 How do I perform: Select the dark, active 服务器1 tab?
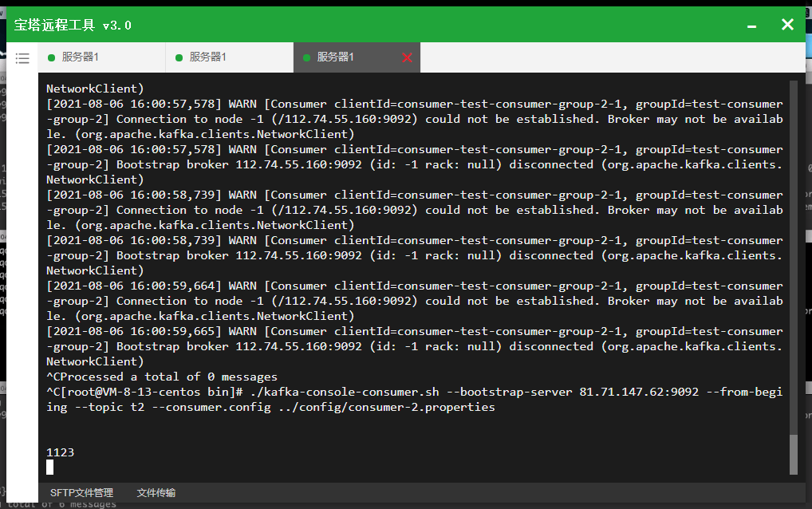point(357,57)
